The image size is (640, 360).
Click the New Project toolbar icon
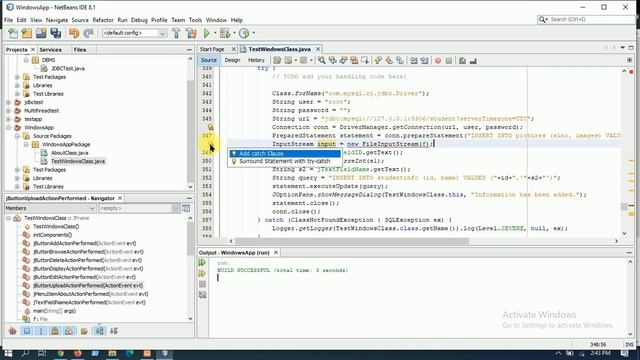pos(27,33)
